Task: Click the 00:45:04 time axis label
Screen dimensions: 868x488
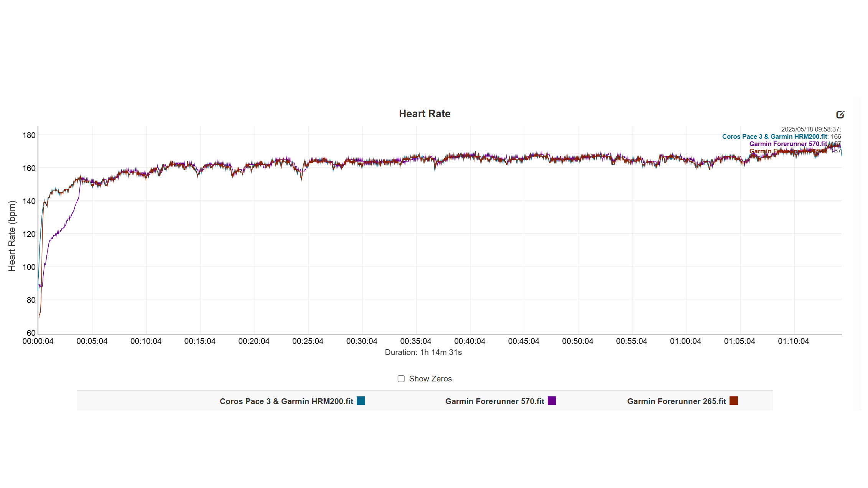Action: click(x=524, y=341)
